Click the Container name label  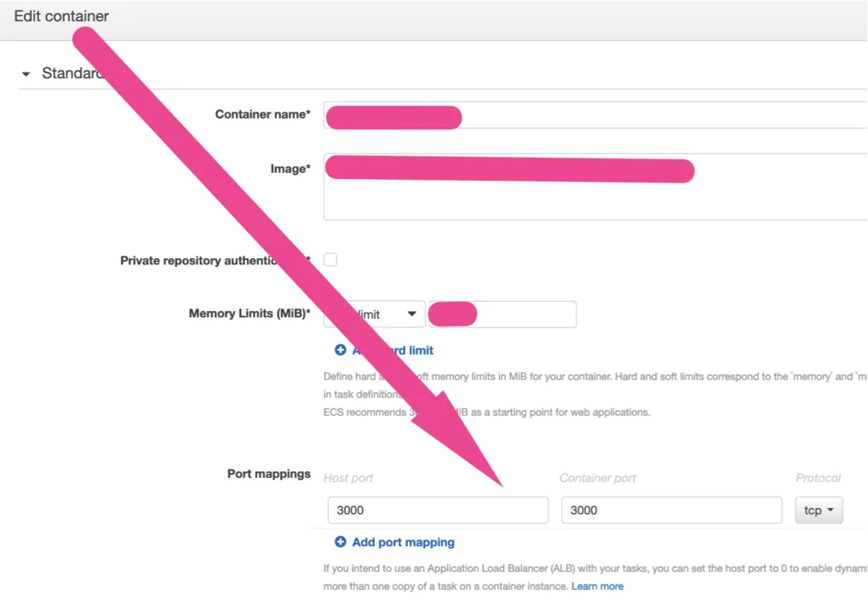pyautogui.click(x=262, y=114)
